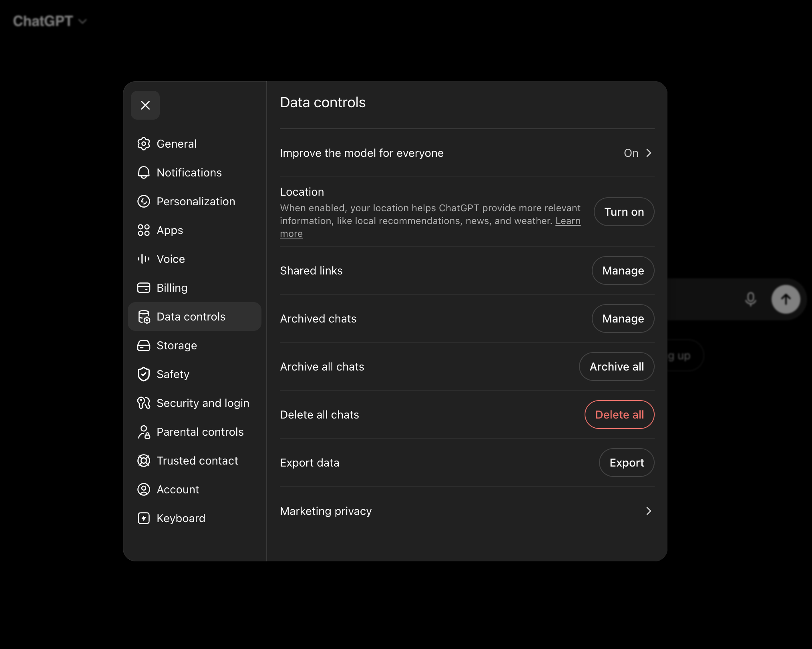The image size is (812, 649).
Task: Click the Account profile icon
Action: click(144, 489)
